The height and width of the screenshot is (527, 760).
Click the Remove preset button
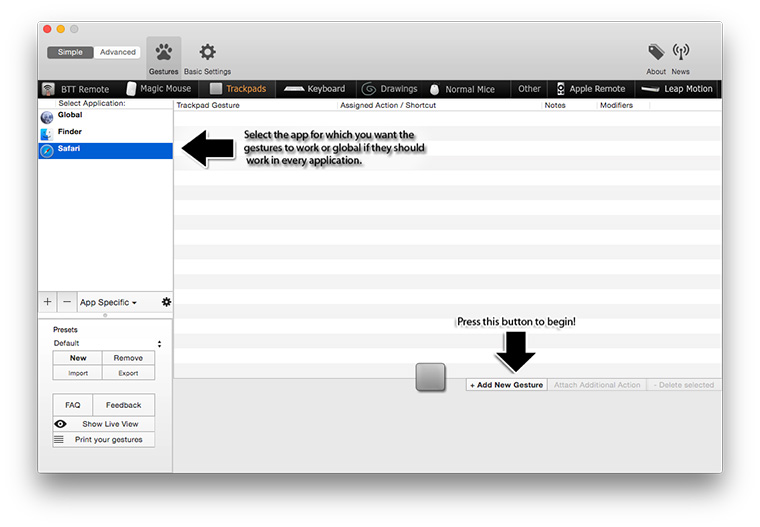[128, 358]
